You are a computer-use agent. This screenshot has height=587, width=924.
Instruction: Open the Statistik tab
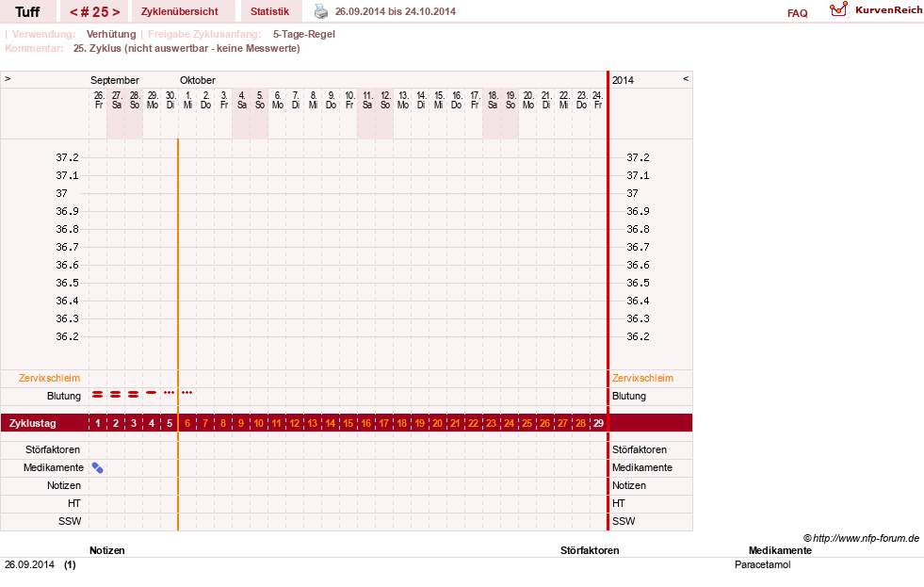pyautogui.click(x=269, y=11)
